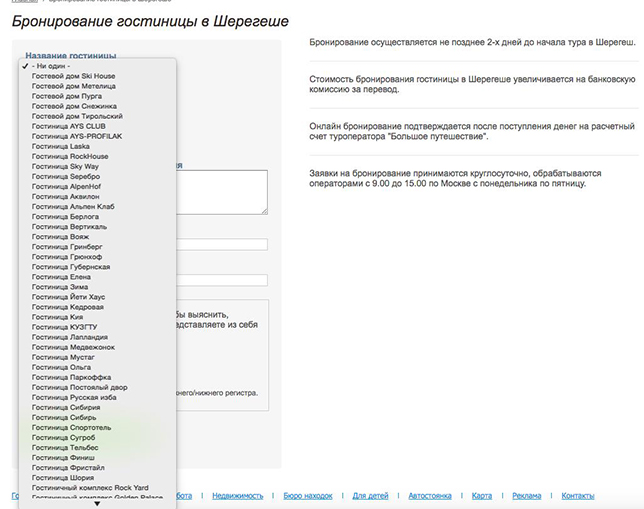Select Гостиница Берлога option
644x509 pixels.
[97, 217]
